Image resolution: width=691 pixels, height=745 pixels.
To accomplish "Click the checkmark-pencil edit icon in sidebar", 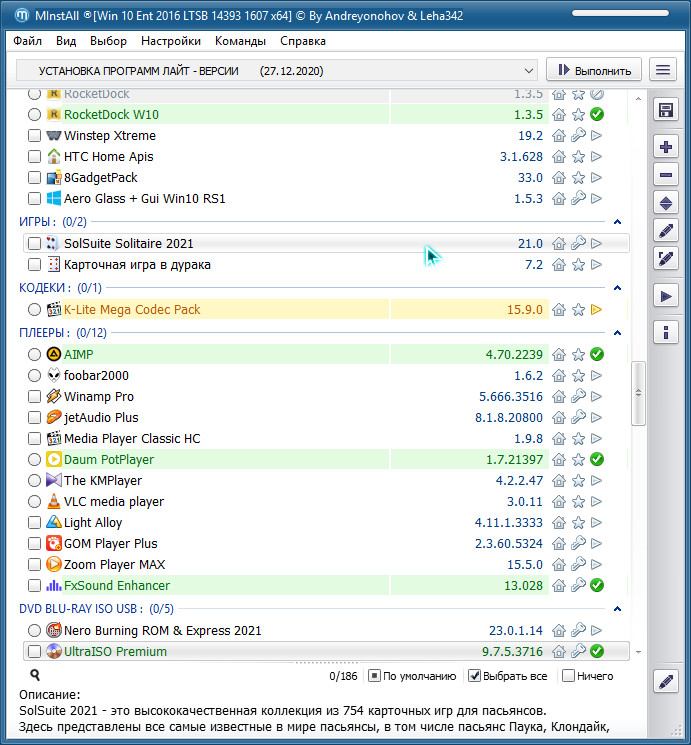I will click(x=665, y=258).
